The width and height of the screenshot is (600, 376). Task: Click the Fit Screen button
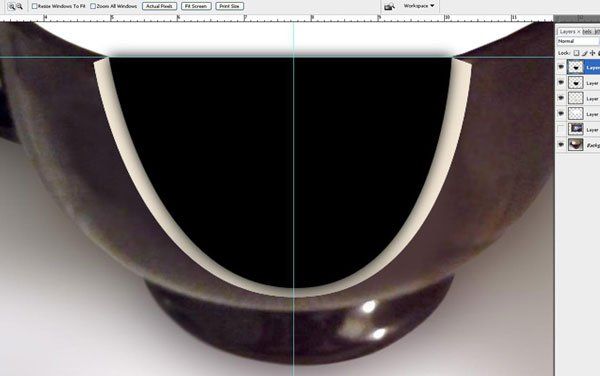196,6
